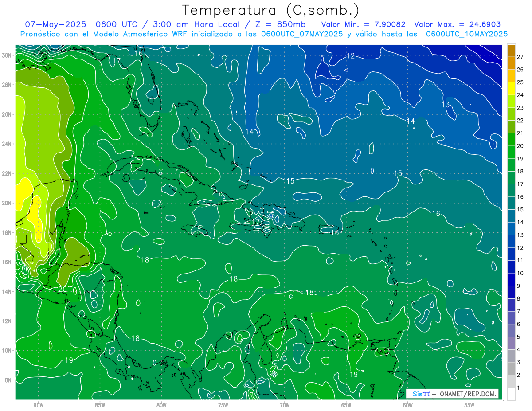Click the "12" contour label on the map
This screenshot has height=411, width=532.
tap(351, 56)
